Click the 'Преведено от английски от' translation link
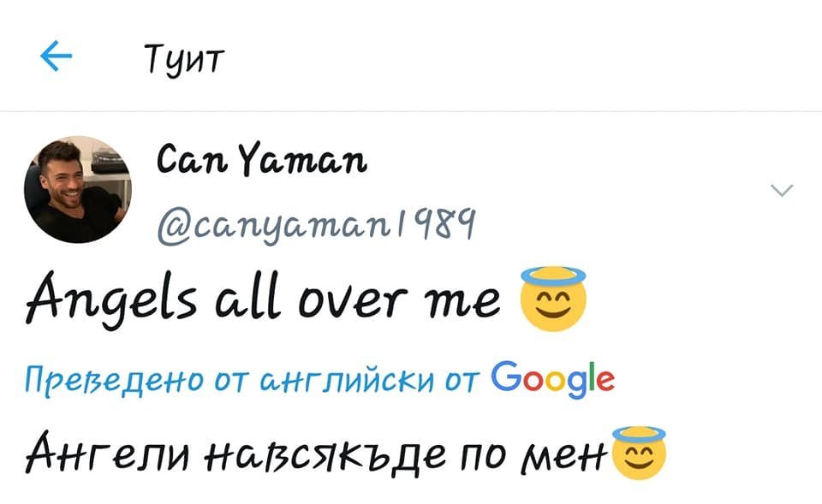The height and width of the screenshot is (504, 822). [252, 380]
